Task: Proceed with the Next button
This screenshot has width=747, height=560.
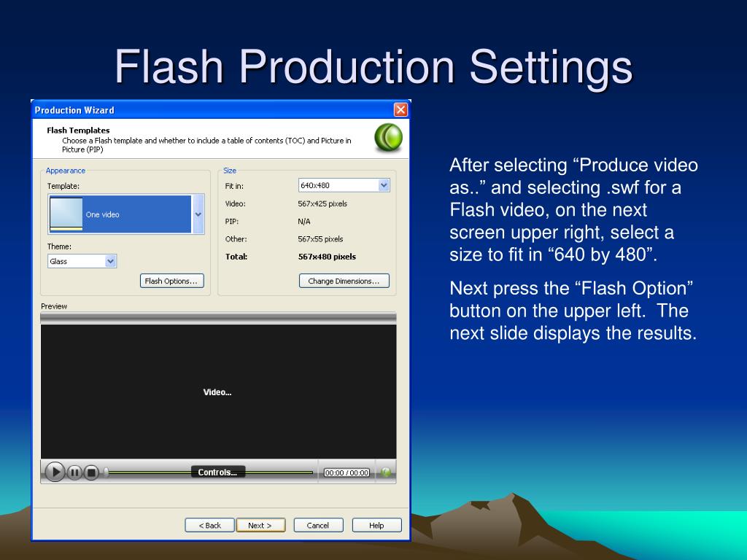Action: click(260, 525)
